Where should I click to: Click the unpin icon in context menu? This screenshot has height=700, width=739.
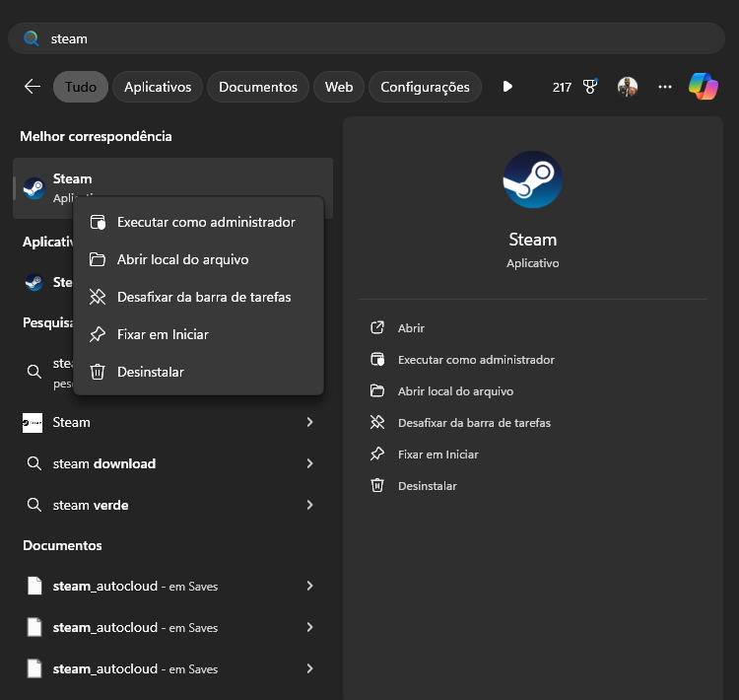tap(98, 297)
